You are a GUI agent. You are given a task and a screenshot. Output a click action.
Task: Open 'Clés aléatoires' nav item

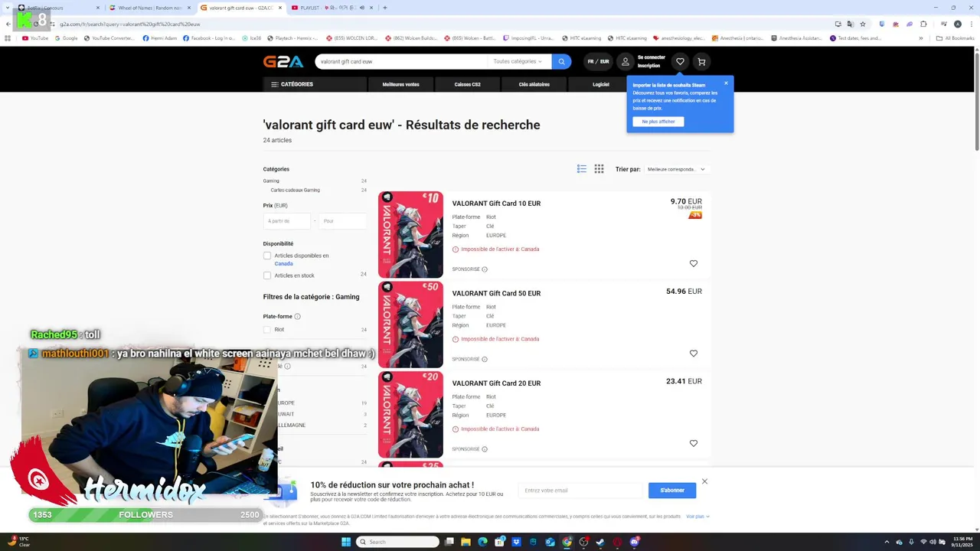pyautogui.click(x=534, y=84)
